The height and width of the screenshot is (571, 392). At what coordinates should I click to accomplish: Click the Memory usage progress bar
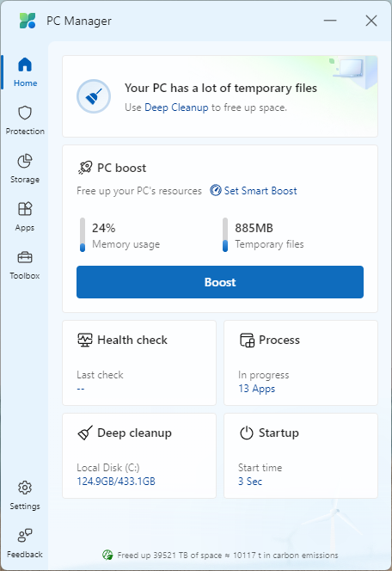click(x=83, y=235)
